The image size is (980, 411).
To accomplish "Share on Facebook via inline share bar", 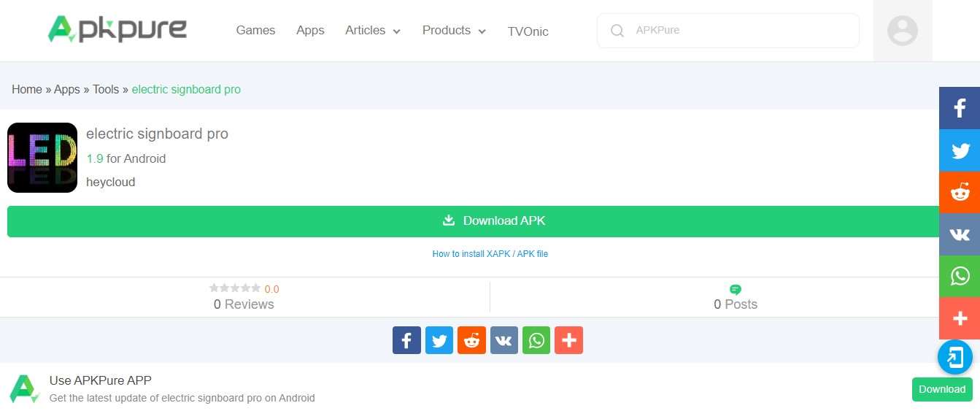I will tap(406, 340).
